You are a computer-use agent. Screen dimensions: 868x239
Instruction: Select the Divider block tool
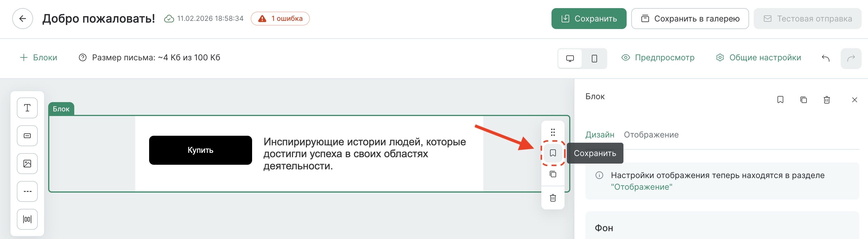27,191
